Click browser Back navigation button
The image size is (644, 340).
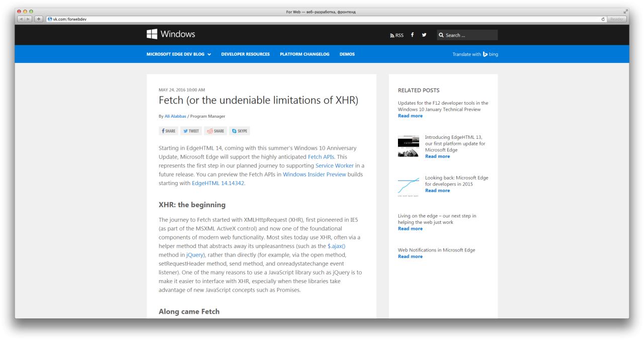click(22, 19)
